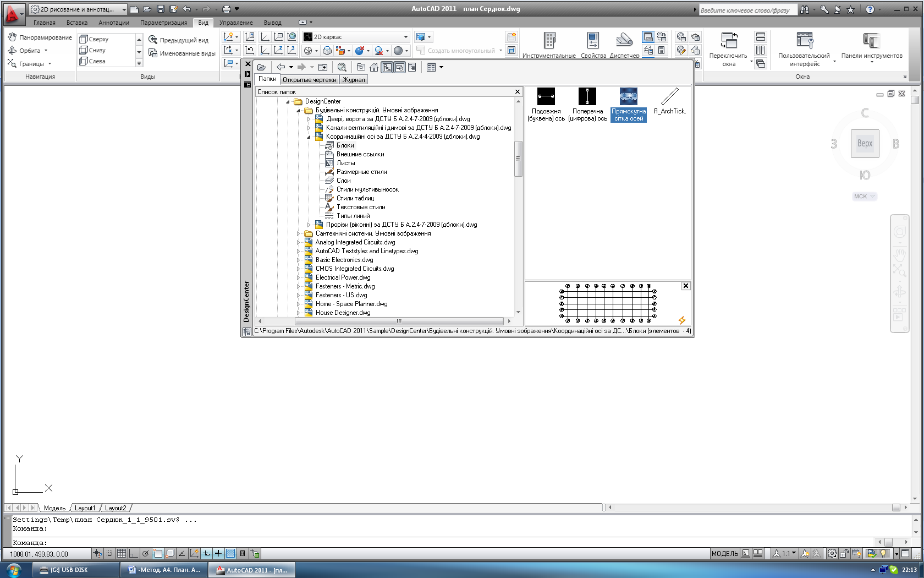The image size is (924, 578).
Task: Toggle the DesignCenter Tree View icon
Action: tap(387, 67)
